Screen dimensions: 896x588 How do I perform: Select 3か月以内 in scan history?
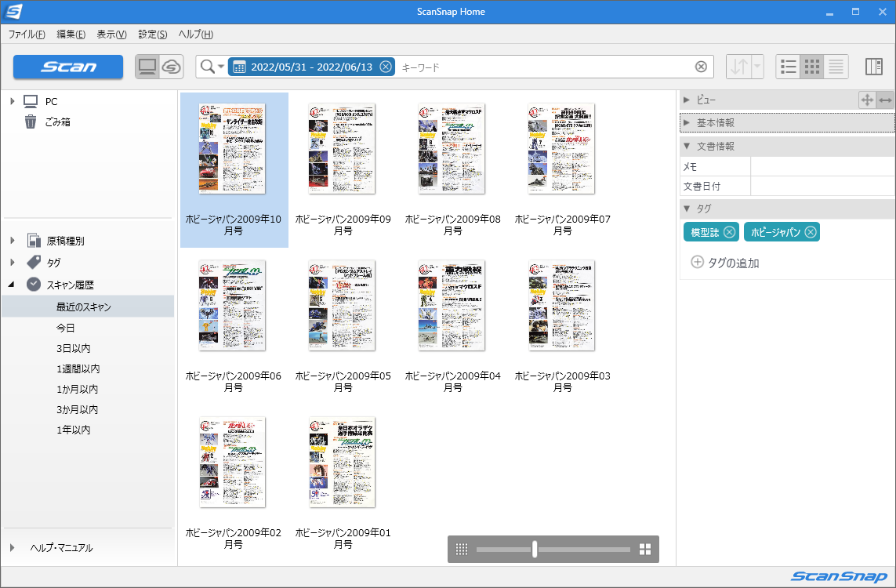(77, 410)
